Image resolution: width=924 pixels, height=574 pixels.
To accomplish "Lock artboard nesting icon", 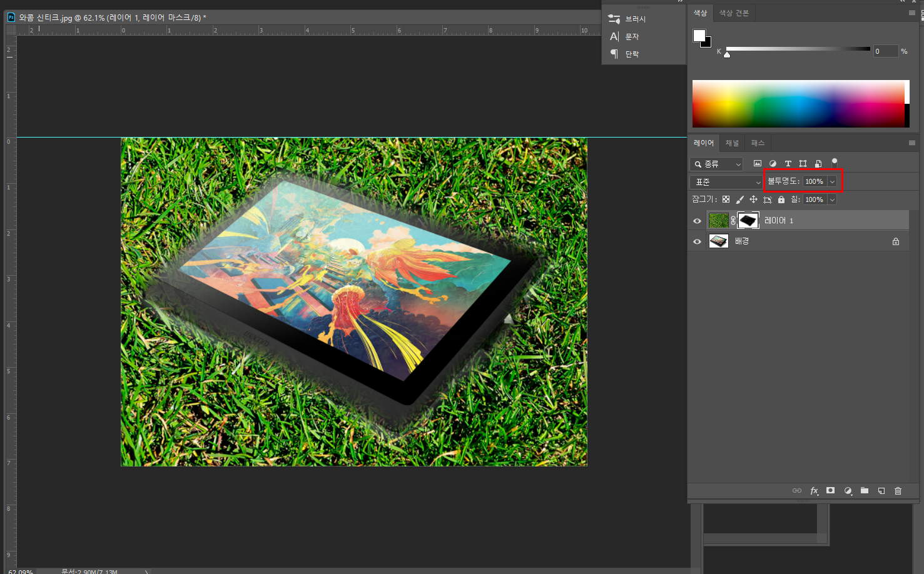I will [768, 199].
